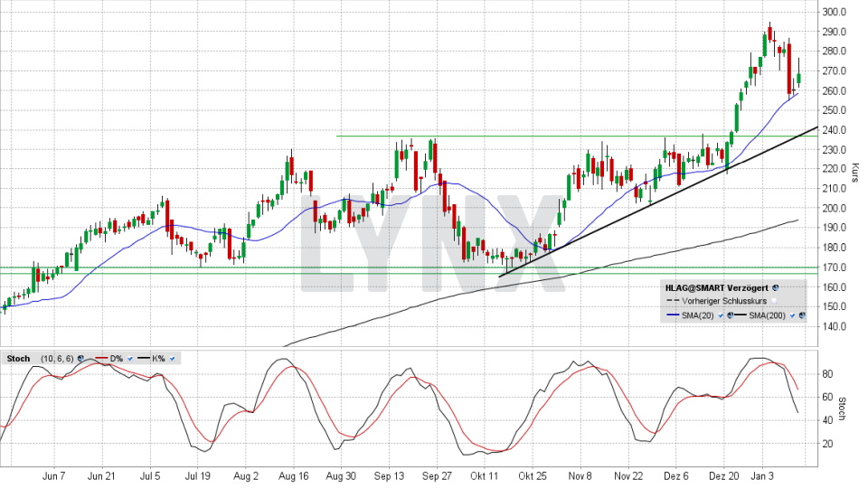Uncheck the SMA(20) visibility checkbox
The height and width of the screenshot is (488, 868).
click(x=720, y=315)
